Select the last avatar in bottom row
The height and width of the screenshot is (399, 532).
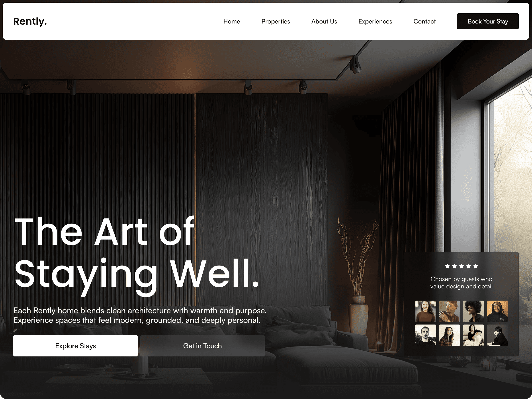point(497,335)
